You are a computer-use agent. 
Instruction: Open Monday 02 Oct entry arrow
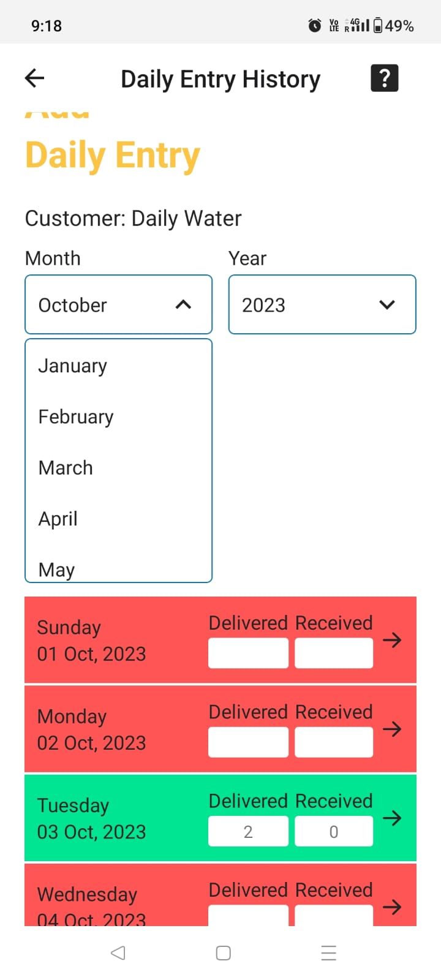(392, 729)
